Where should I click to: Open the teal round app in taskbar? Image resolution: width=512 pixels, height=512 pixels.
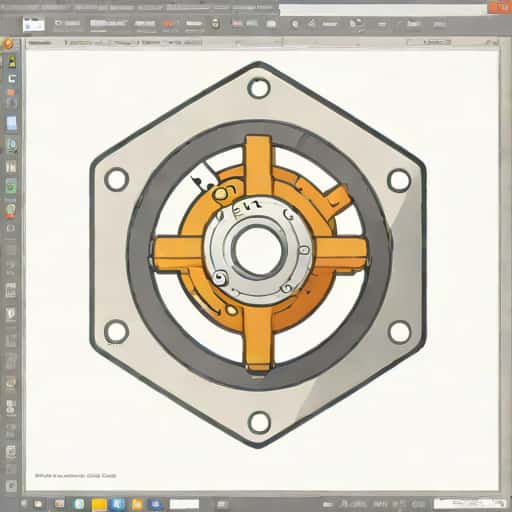79,504
